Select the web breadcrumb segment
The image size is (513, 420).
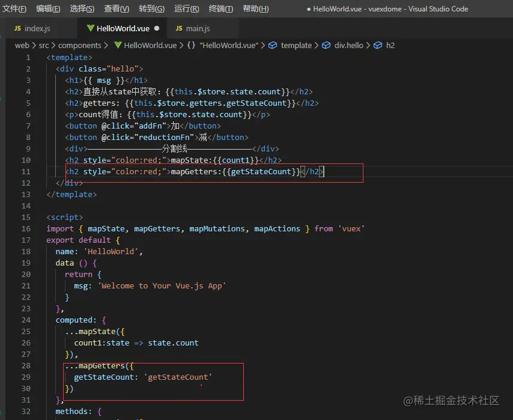pos(22,45)
